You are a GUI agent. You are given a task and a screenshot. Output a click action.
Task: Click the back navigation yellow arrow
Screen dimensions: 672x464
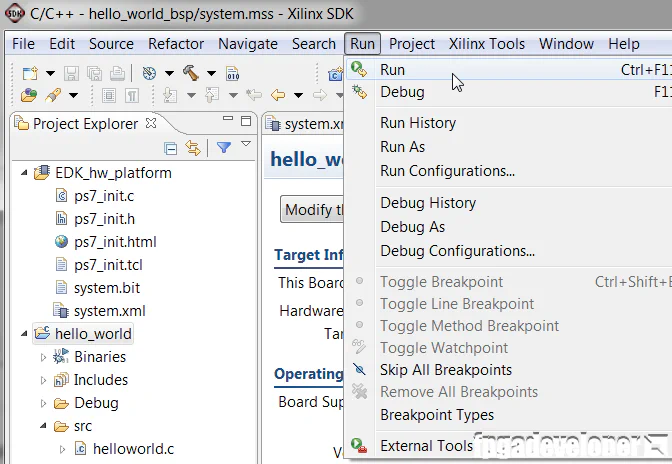point(277,95)
